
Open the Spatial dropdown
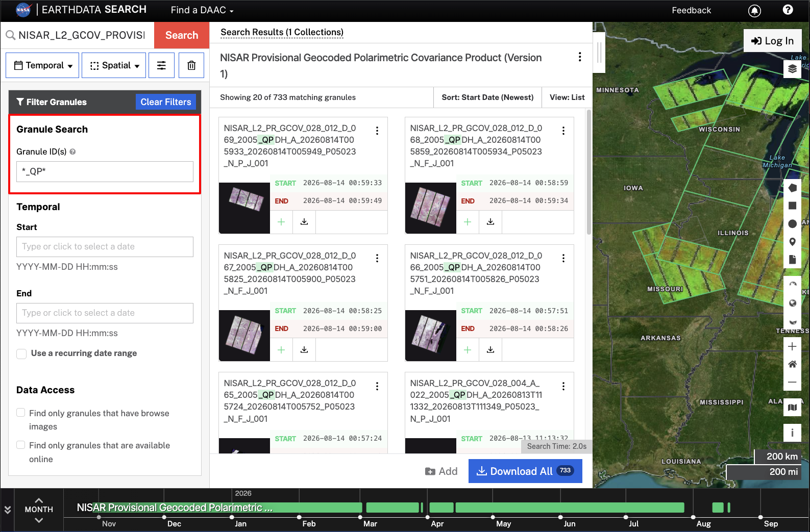(114, 65)
